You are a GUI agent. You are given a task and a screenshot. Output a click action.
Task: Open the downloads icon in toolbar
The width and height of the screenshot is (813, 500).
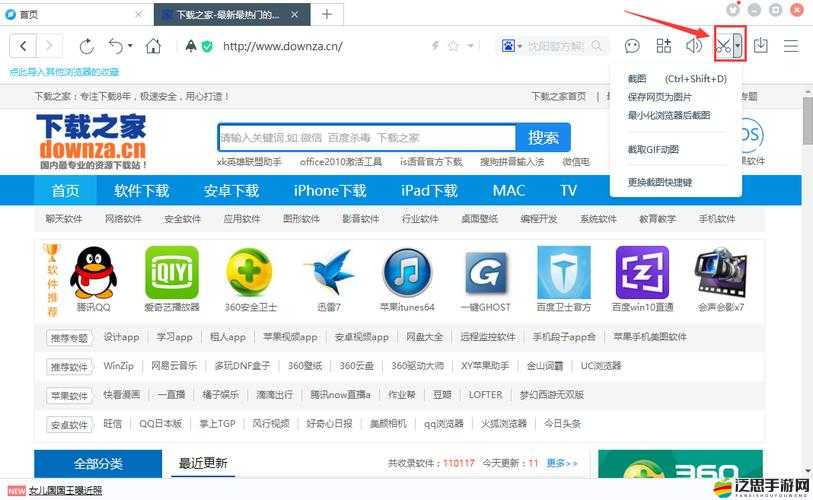click(x=761, y=46)
